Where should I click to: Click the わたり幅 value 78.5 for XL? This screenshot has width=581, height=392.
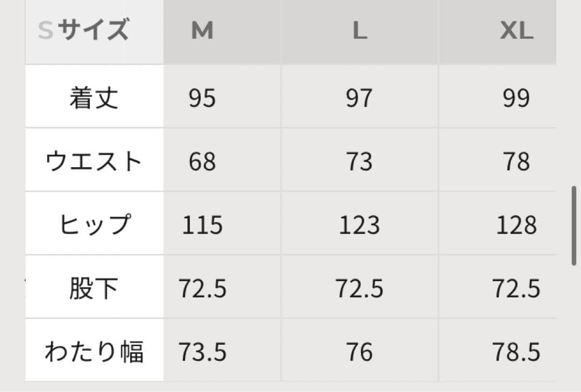click(x=516, y=352)
